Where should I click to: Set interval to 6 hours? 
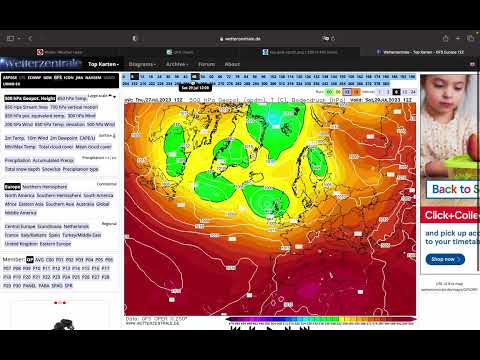tap(396, 92)
